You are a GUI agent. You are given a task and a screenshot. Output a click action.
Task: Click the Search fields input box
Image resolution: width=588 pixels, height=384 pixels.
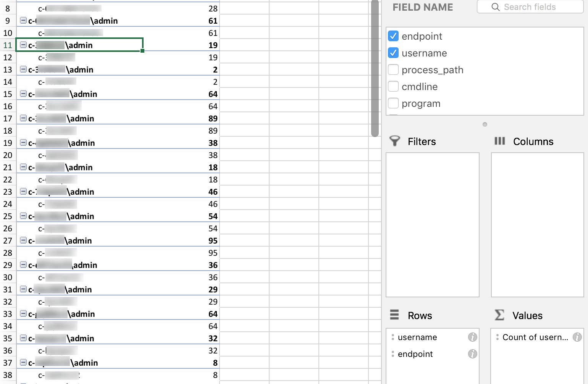[535, 7]
